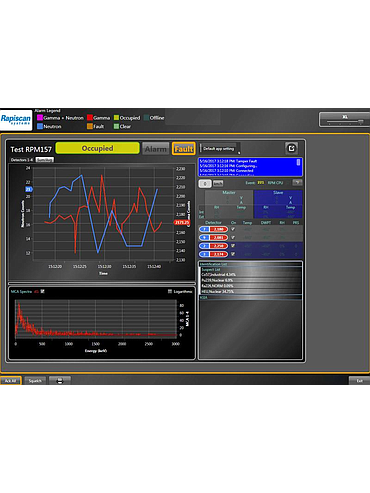The width and height of the screenshot is (370, 493).
Task: Open the km/h speed unit selector
Action: click(x=218, y=183)
